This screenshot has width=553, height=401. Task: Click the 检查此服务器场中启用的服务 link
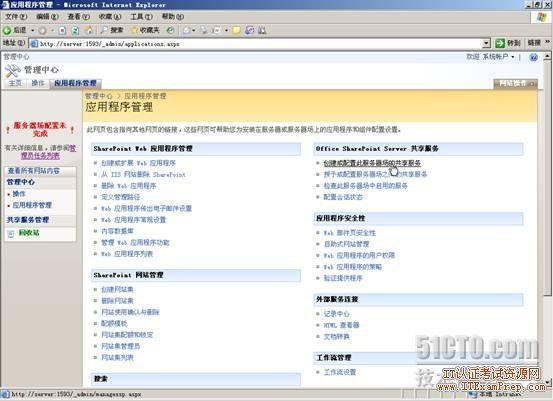tap(365, 186)
